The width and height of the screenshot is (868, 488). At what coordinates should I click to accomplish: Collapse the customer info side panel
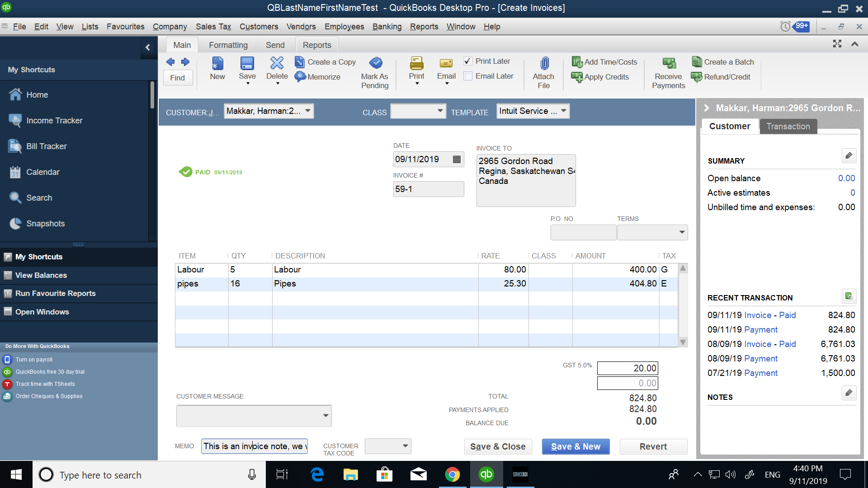coord(707,108)
